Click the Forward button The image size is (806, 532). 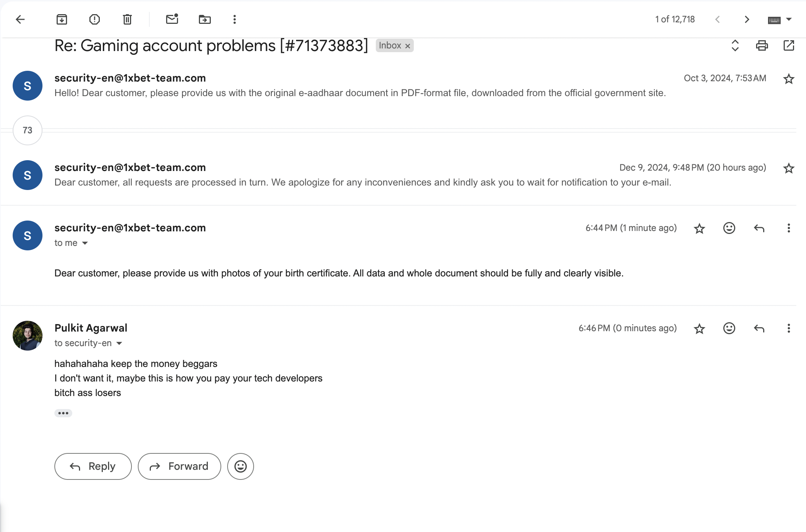pos(180,466)
